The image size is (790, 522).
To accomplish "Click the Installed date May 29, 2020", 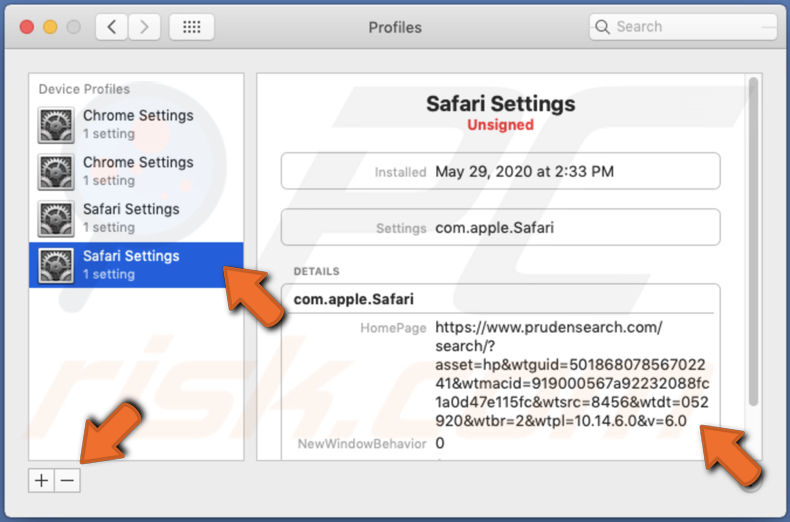I will tap(524, 171).
